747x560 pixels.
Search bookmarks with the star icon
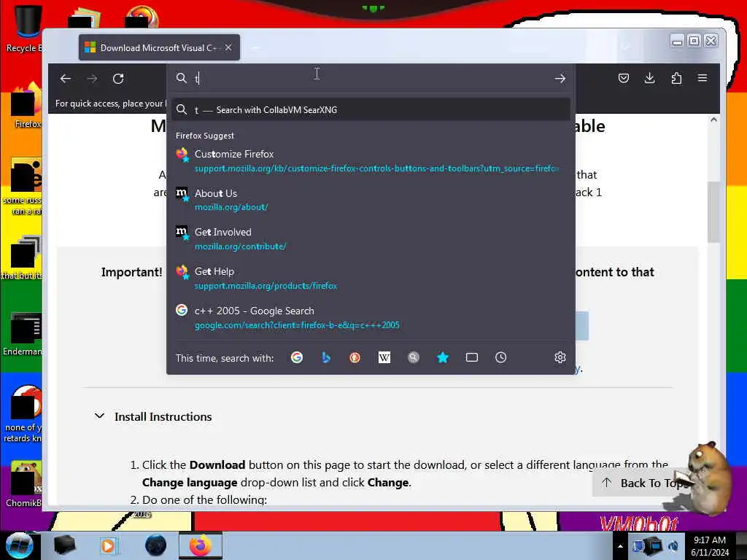coord(443,357)
